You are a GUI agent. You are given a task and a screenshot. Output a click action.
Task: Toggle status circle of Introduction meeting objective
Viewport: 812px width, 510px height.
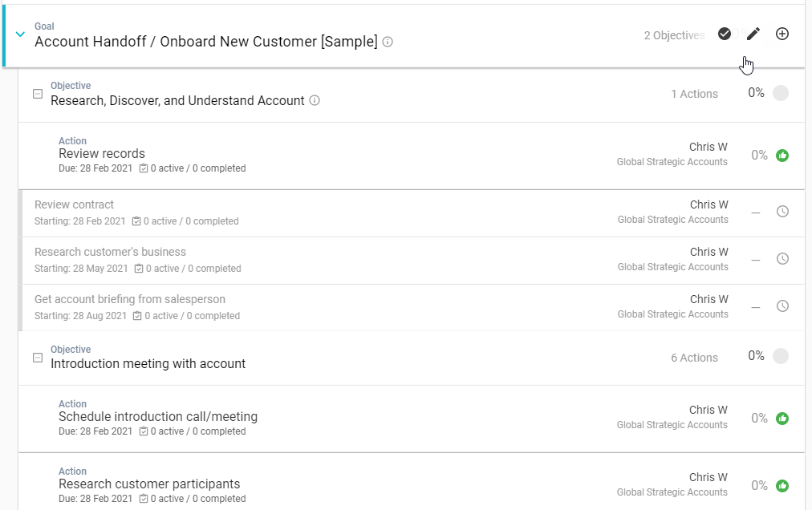pyautogui.click(x=780, y=356)
